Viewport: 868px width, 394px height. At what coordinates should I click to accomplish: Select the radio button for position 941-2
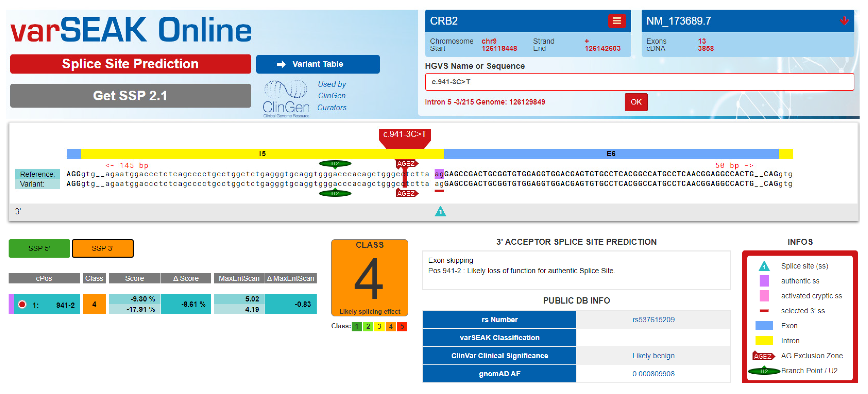(x=22, y=304)
